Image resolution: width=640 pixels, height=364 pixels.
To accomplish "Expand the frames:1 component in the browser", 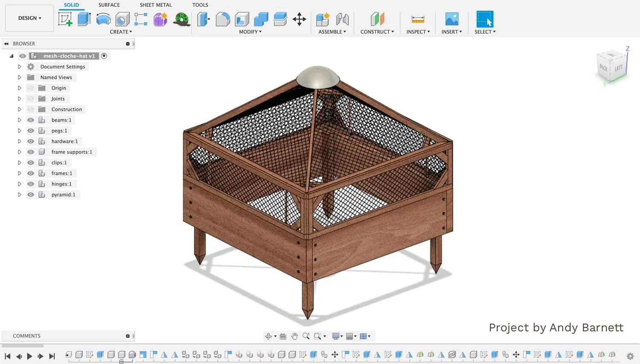I will coord(19,173).
